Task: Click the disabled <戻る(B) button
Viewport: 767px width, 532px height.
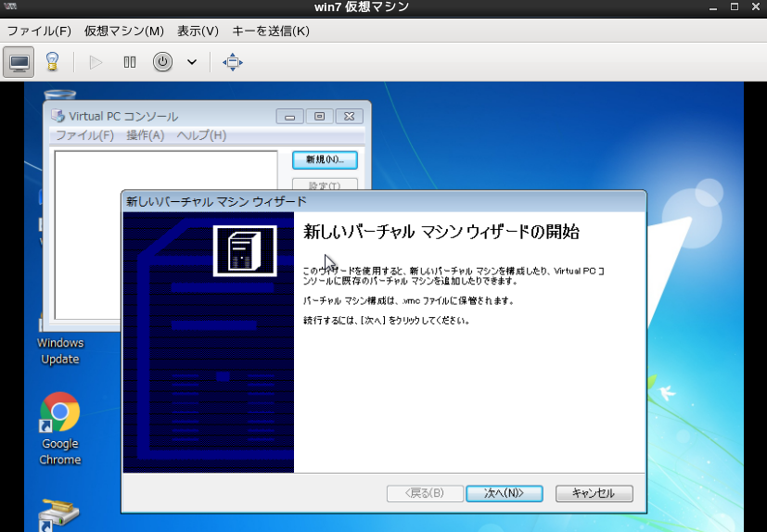Action: pos(425,493)
